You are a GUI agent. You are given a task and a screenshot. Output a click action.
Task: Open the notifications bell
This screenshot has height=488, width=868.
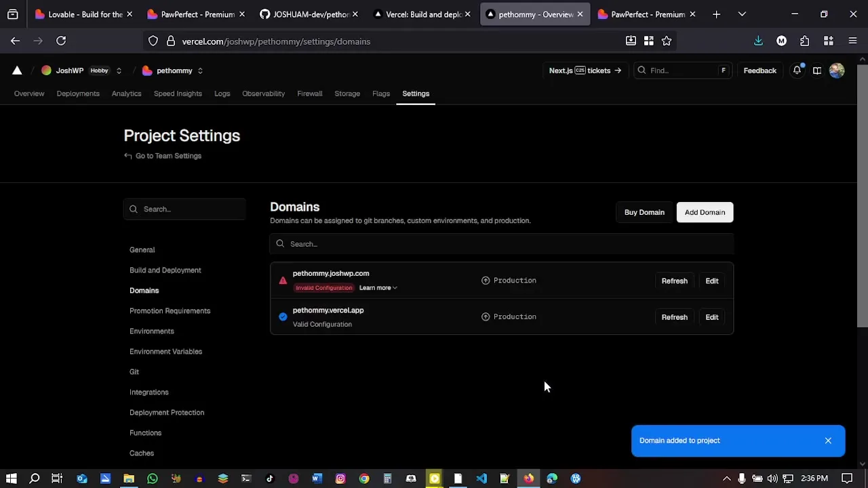click(x=797, y=70)
